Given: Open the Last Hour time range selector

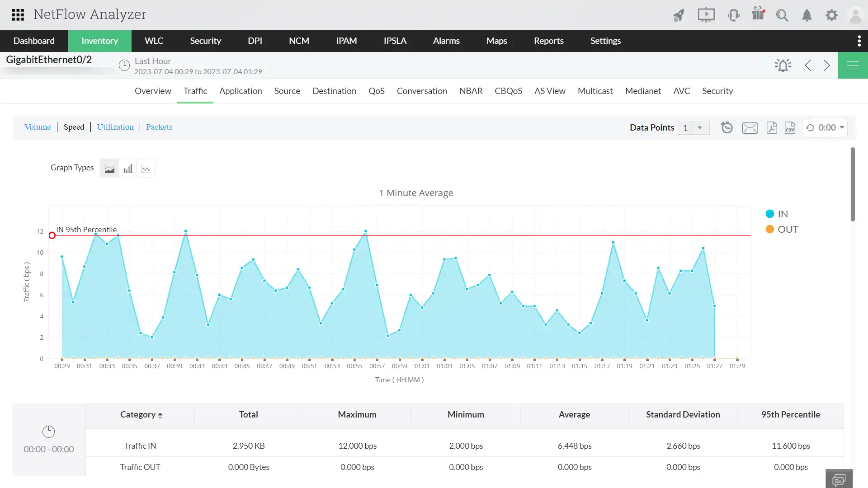Looking at the screenshot, I should point(152,61).
